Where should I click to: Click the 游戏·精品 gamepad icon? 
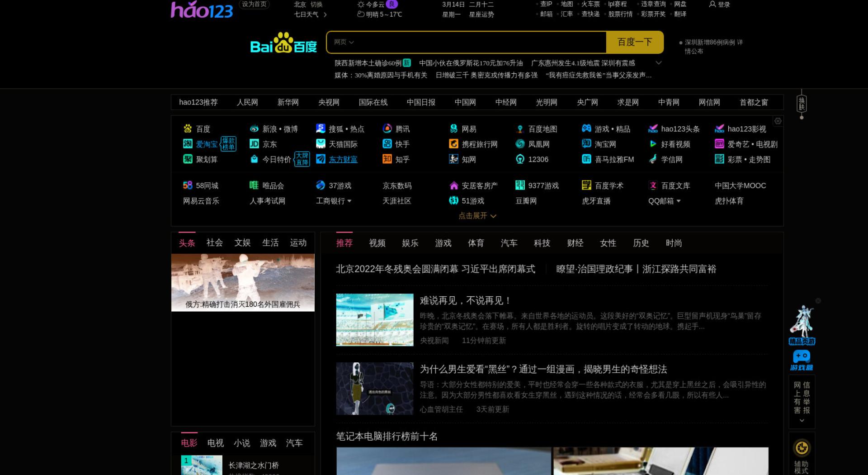coord(586,128)
